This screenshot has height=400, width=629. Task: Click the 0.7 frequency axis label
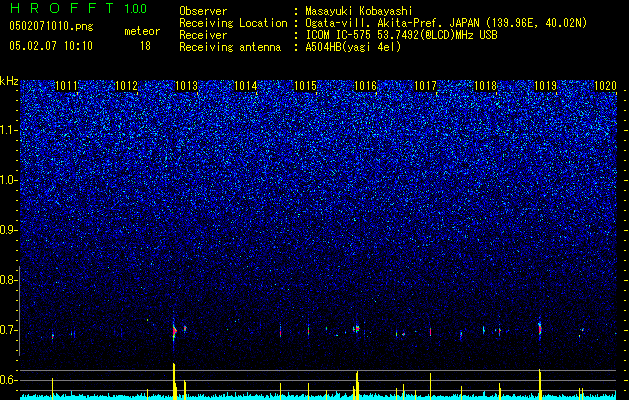[9, 330]
